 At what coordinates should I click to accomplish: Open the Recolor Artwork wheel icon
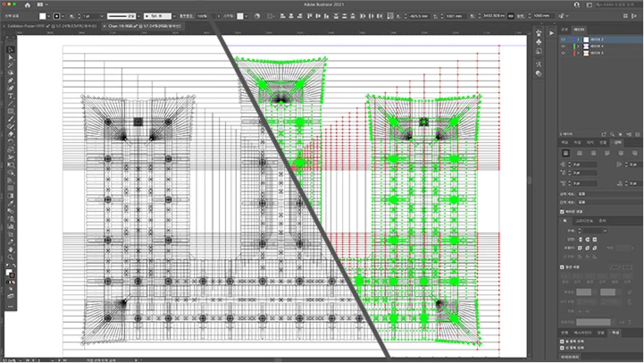click(x=257, y=16)
